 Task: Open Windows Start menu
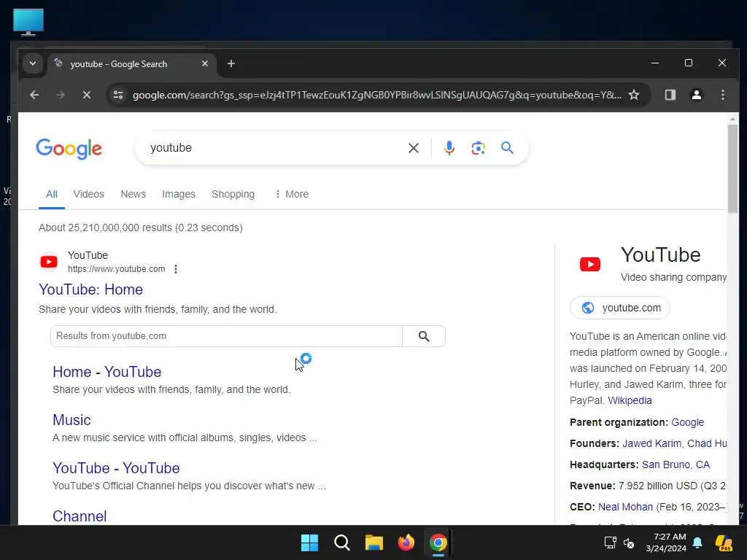pos(309,542)
